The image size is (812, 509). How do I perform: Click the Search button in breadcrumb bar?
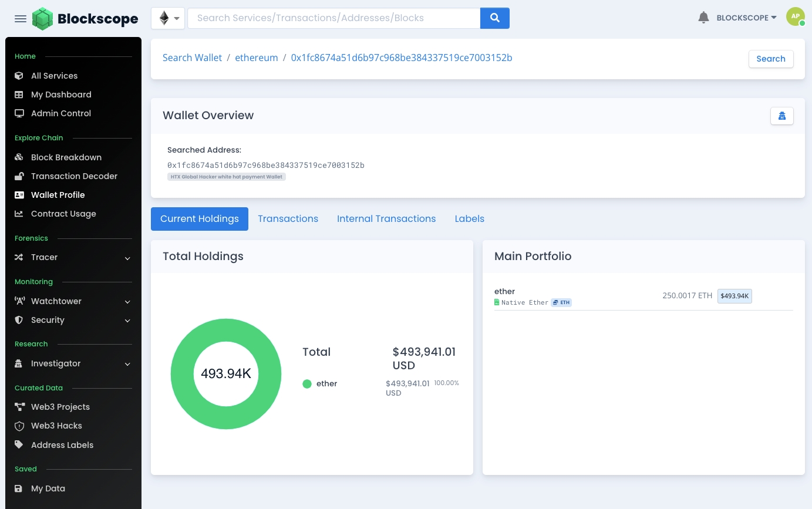(770, 59)
